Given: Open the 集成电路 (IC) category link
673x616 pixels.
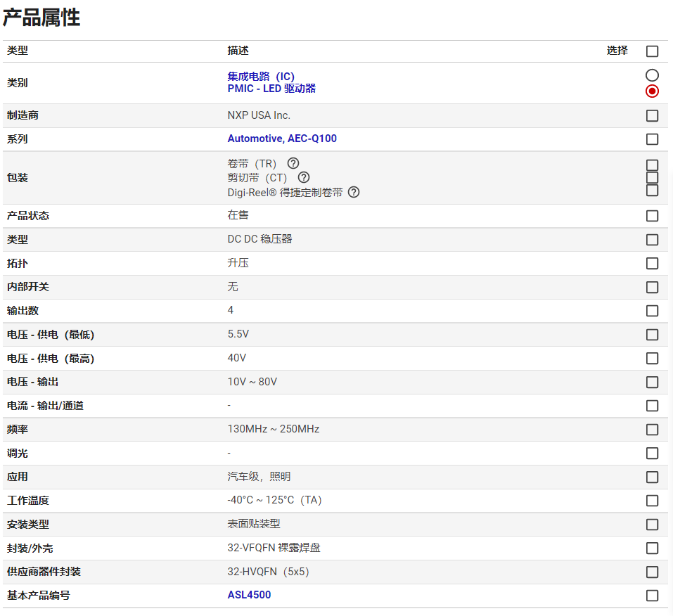Looking at the screenshot, I should point(261,77).
